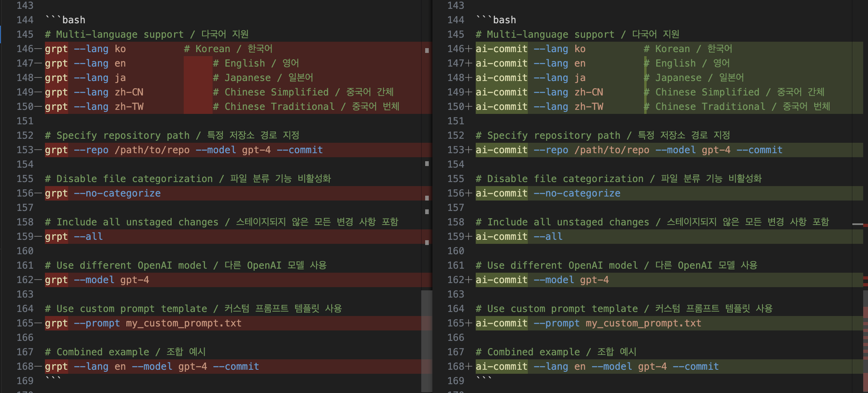Click "# Disable file categorization" in left pane
The image size is (868, 393).
tap(129, 179)
